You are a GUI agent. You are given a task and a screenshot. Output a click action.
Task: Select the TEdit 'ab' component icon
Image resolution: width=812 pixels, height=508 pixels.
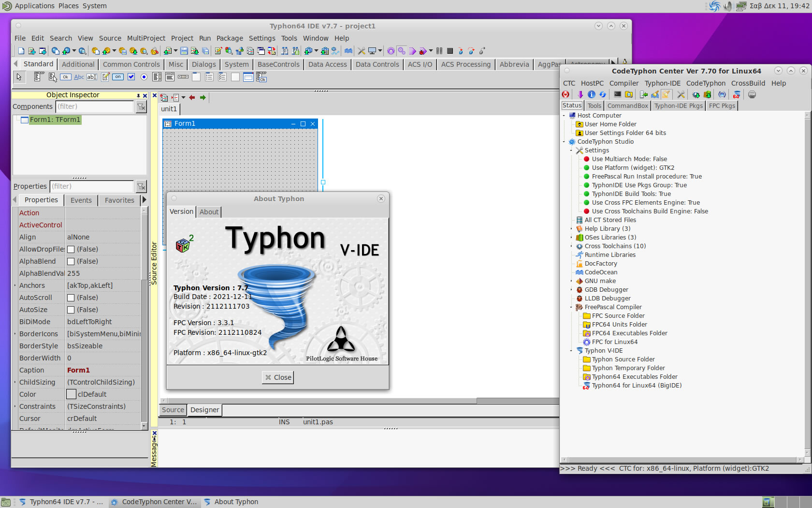92,77
